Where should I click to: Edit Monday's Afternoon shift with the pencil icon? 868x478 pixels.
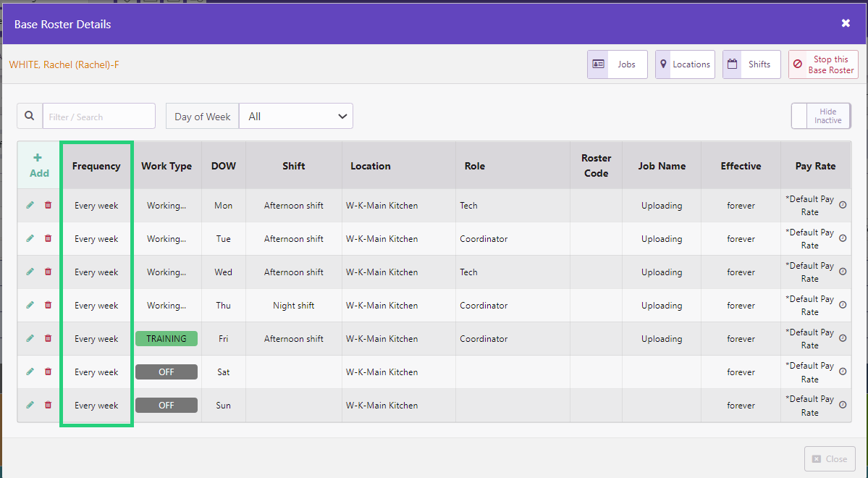click(x=30, y=205)
